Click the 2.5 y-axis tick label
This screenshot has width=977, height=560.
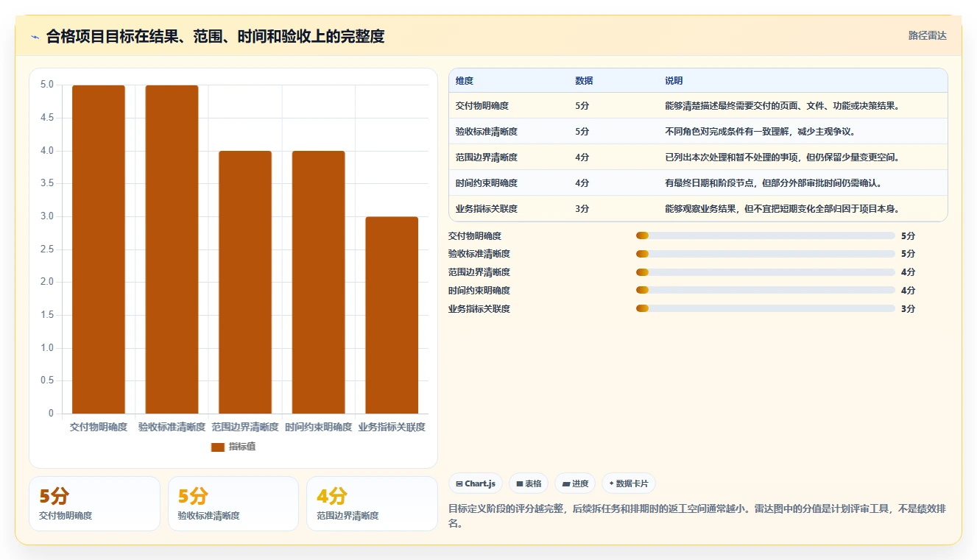(x=47, y=249)
